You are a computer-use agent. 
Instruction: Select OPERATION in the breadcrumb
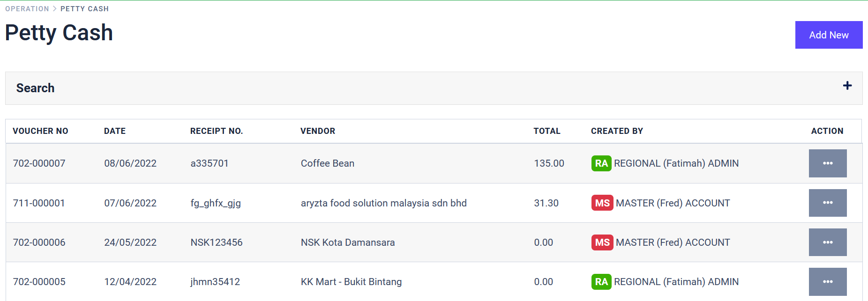[x=27, y=8]
